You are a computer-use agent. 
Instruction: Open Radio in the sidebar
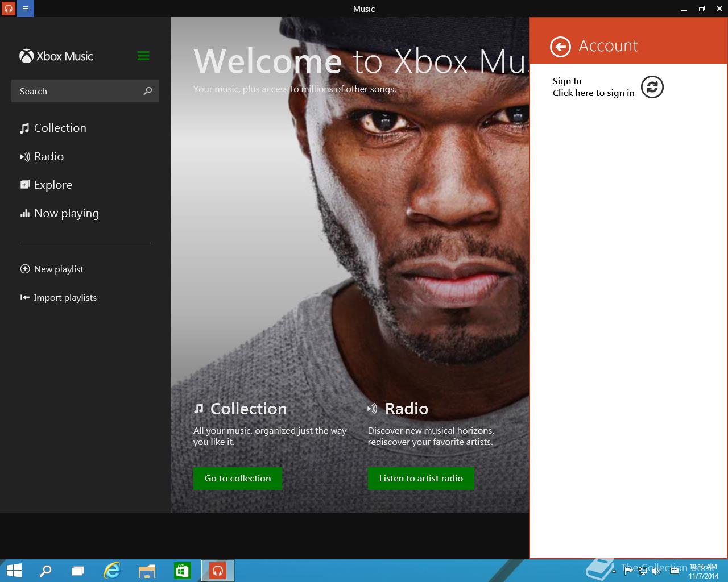(42, 156)
